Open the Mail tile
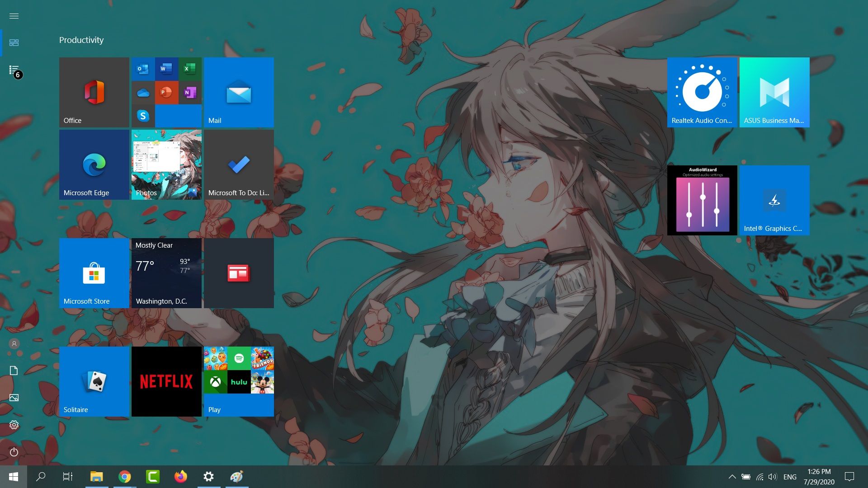Viewport: 868px width, 488px height. [x=239, y=92]
